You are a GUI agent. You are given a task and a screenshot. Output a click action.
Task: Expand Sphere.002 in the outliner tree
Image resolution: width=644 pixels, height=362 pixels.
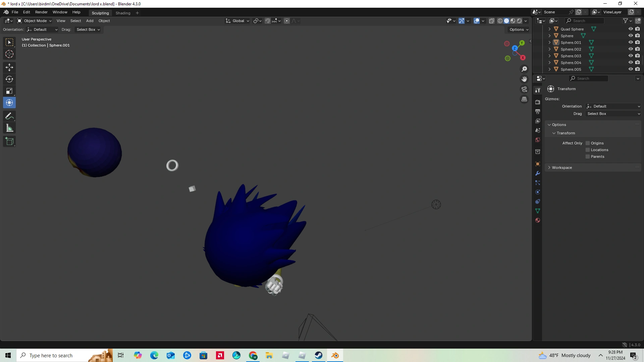(x=549, y=49)
